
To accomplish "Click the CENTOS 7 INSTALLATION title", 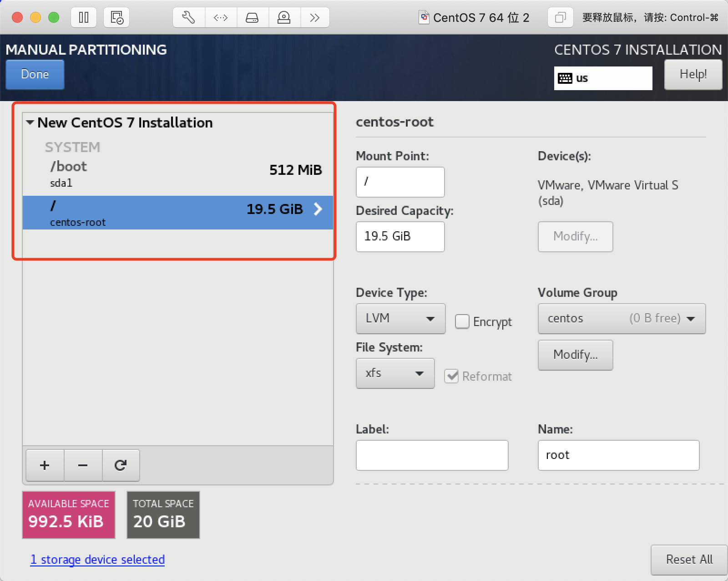I will (x=638, y=50).
